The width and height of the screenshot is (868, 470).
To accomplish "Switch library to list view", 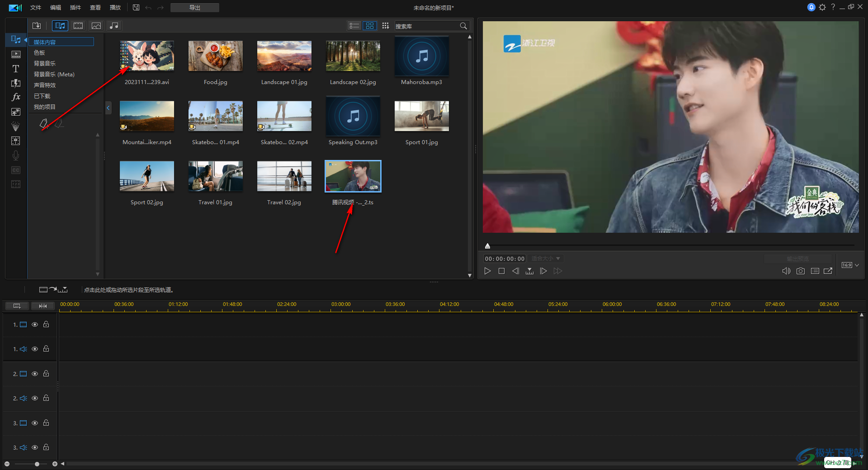I will click(x=354, y=26).
